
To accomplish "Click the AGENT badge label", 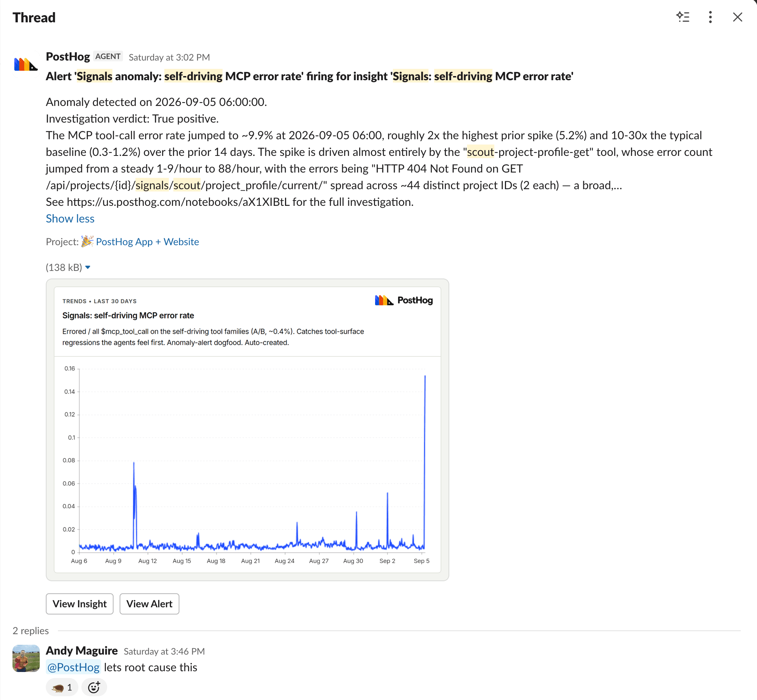I will coord(108,56).
